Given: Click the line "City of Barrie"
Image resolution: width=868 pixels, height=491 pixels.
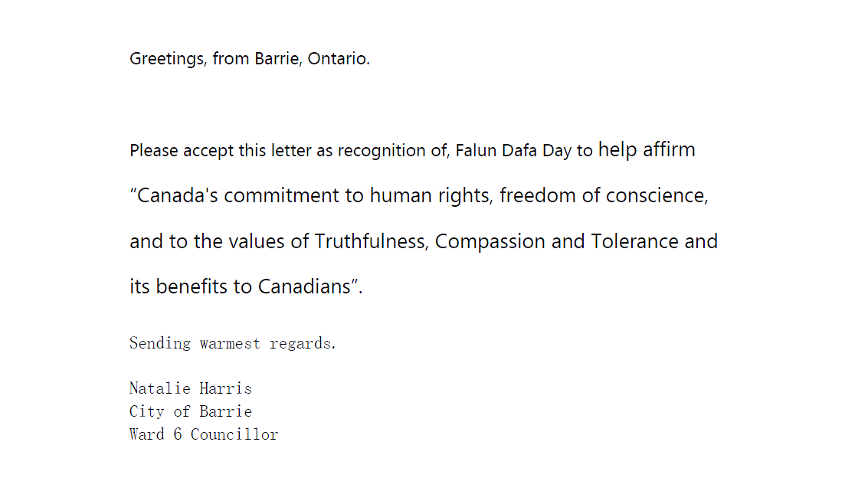Looking at the screenshot, I should (190, 411).
